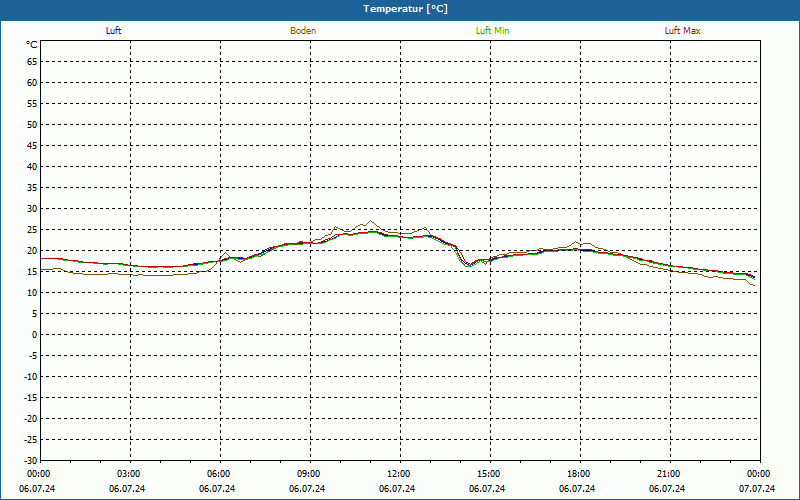Click the 18:00 time axis label
This screenshot has height=500, width=800.
[x=579, y=474]
